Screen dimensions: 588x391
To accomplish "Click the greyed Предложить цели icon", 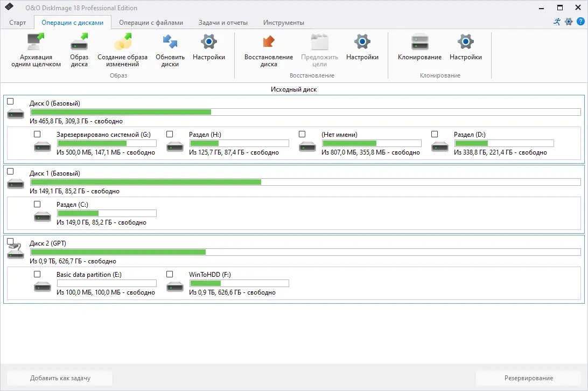I will (320, 42).
